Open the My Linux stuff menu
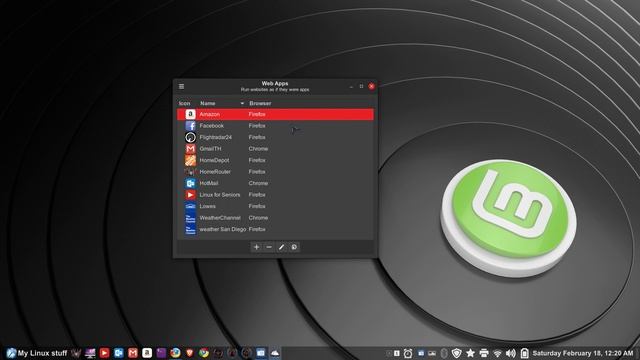Image resolution: width=640 pixels, height=360 pixels. click(x=37, y=353)
